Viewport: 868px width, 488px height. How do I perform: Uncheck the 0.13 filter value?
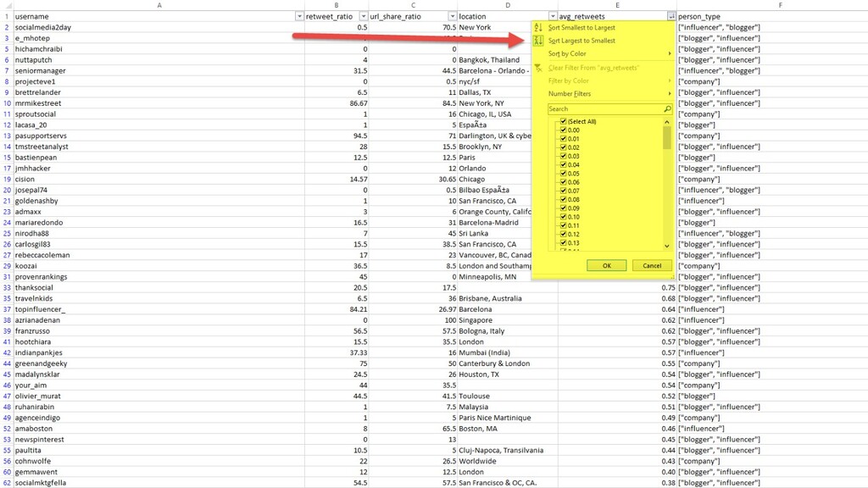pyautogui.click(x=563, y=243)
